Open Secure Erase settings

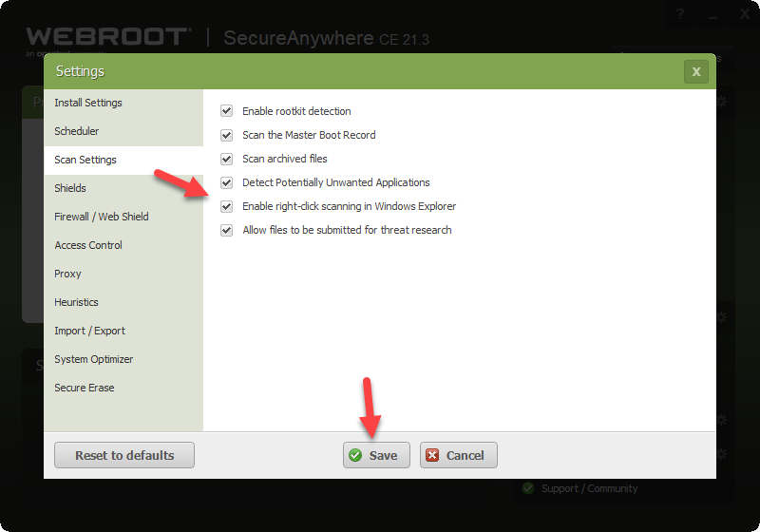(123, 389)
